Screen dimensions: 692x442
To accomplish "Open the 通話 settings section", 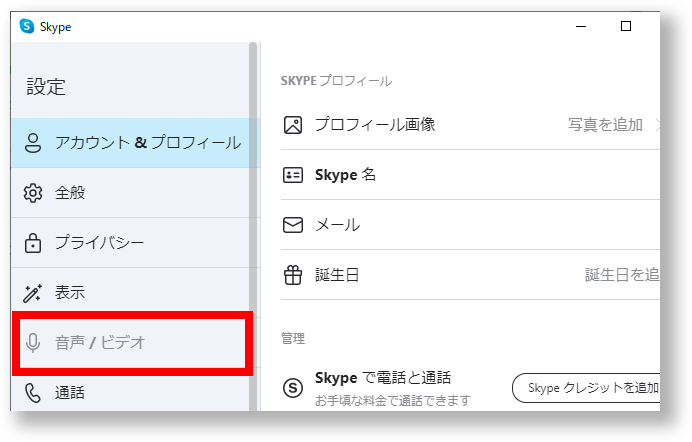I will [130, 390].
